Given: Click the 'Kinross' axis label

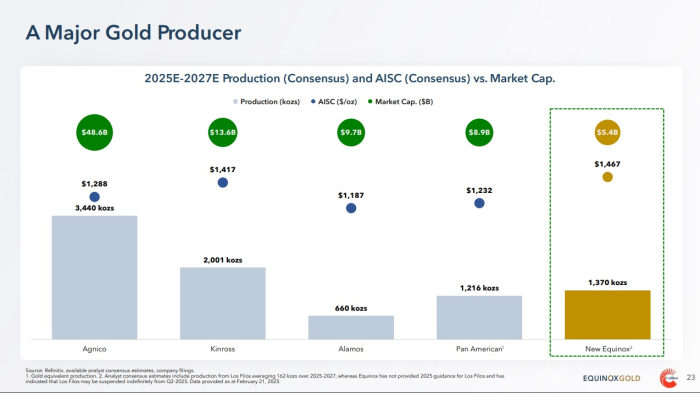Looking at the screenshot, I should [x=222, y=349].
